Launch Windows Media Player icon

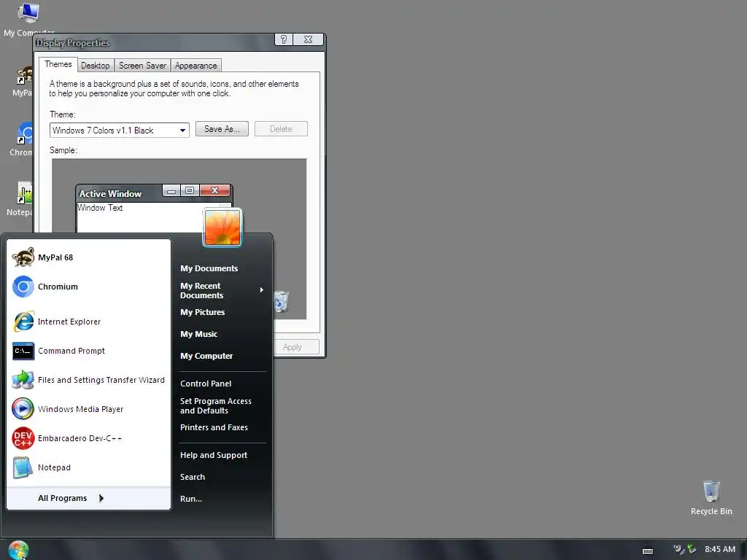click(23, 409)
